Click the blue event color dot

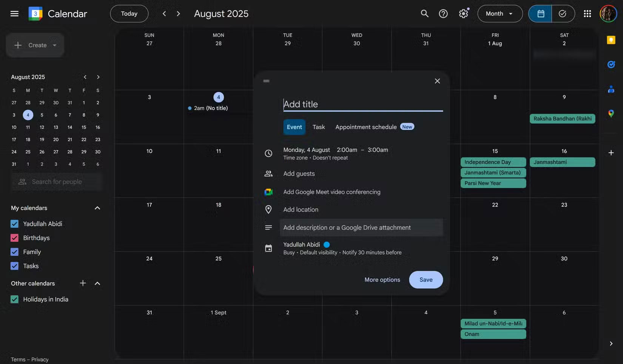click(326, 244)
